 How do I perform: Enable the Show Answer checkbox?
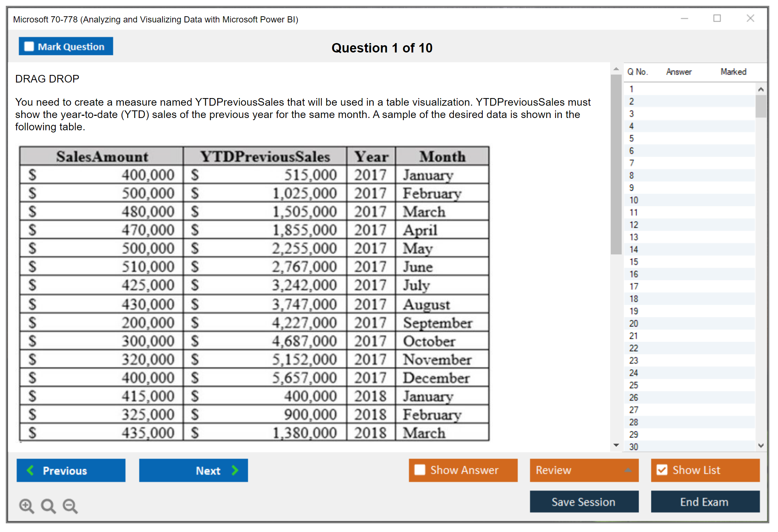click(x=420, y=470)
